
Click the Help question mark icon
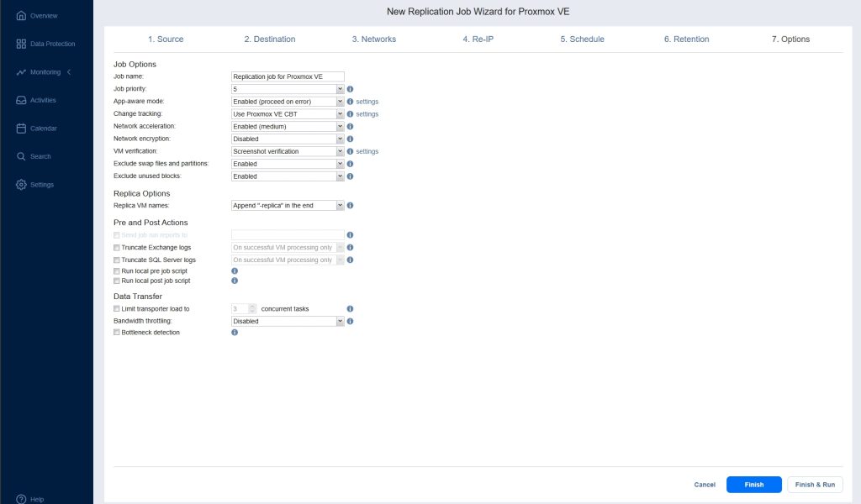tap(21, 499)
